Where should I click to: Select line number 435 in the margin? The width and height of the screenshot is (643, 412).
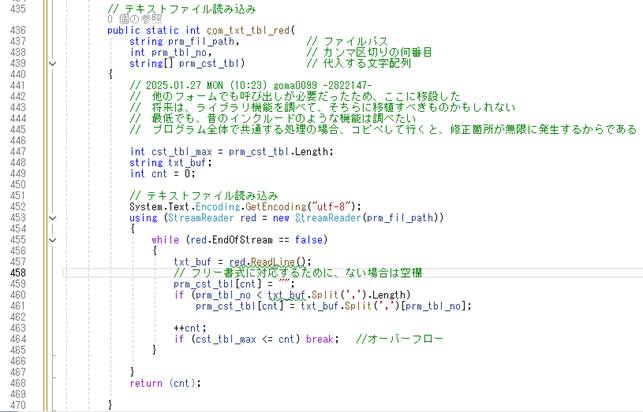(20, 9)
